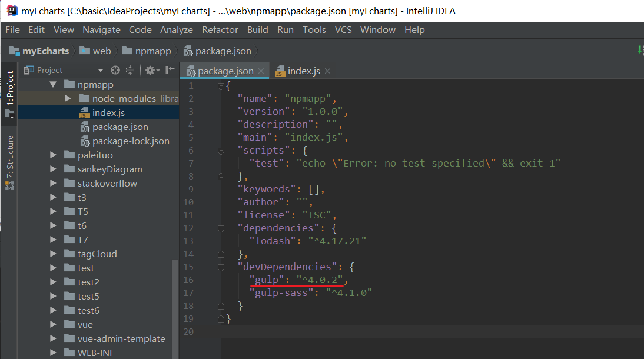Open the Window menu
The height and width of the screenshot is (359, 644).
[x=377, y=30]
